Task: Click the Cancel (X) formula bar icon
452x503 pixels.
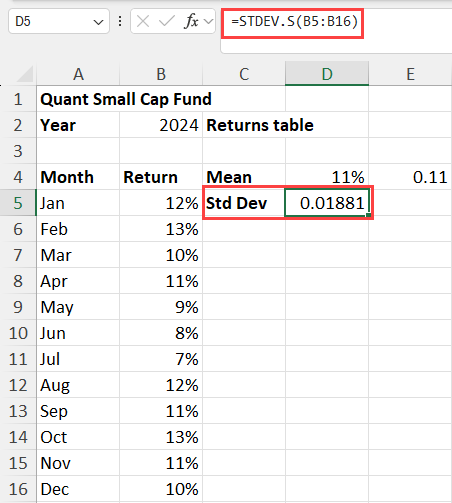Action: point(143,22)
